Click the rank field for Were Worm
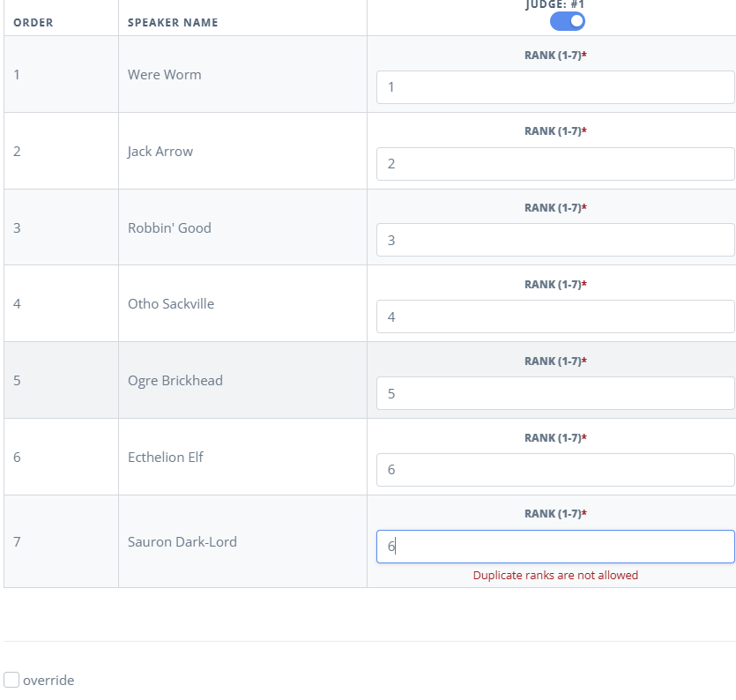The image size is (736, 700). click(x=555, y=87)
